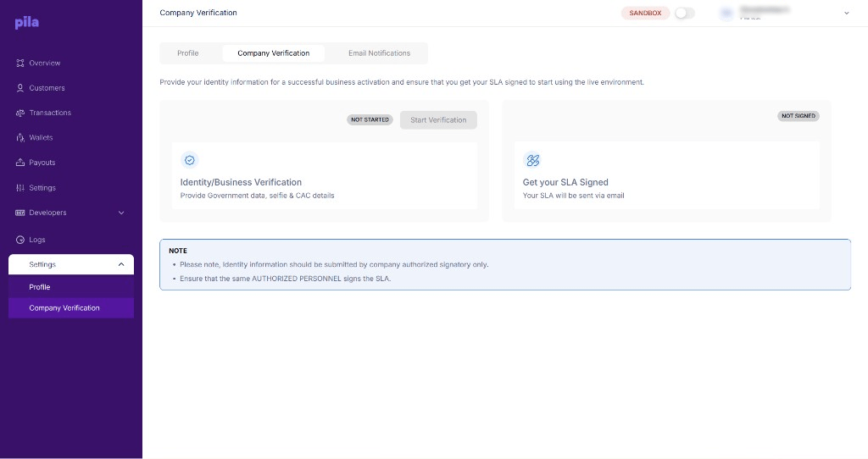The width and height of the screenshot is (868, 459).
Task: Click 'Your SLA will be sent via email' text
Action: 573,196
